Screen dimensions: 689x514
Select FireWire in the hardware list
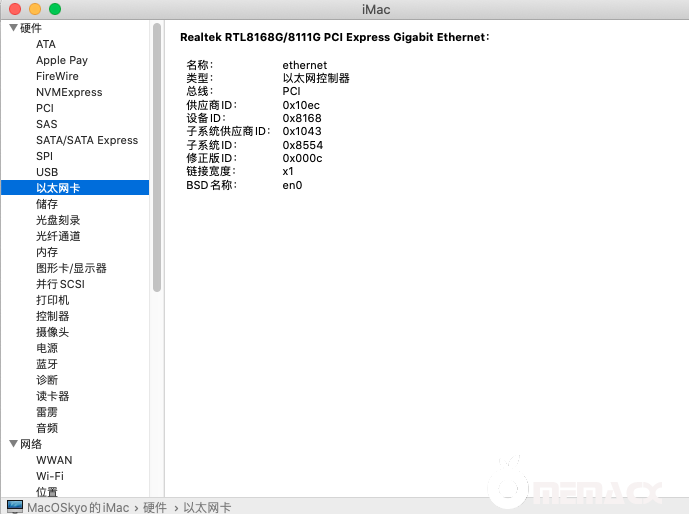coord(57,76)
